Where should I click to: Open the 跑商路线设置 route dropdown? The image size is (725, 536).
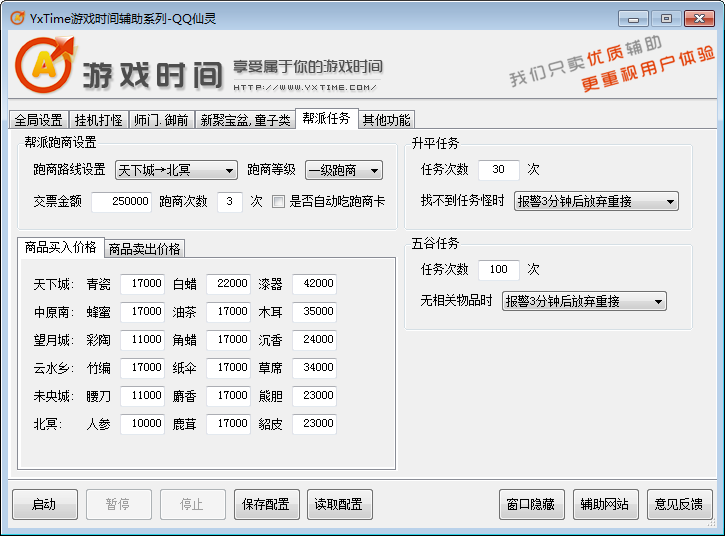pos(176,170)
